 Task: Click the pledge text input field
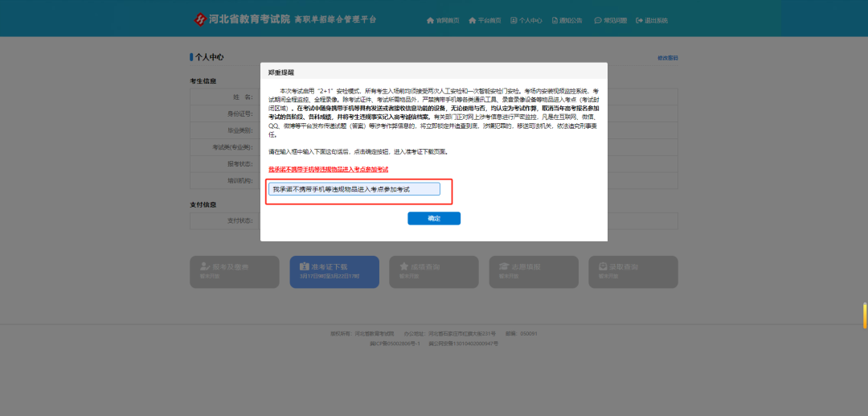click(x=354, y=189)
